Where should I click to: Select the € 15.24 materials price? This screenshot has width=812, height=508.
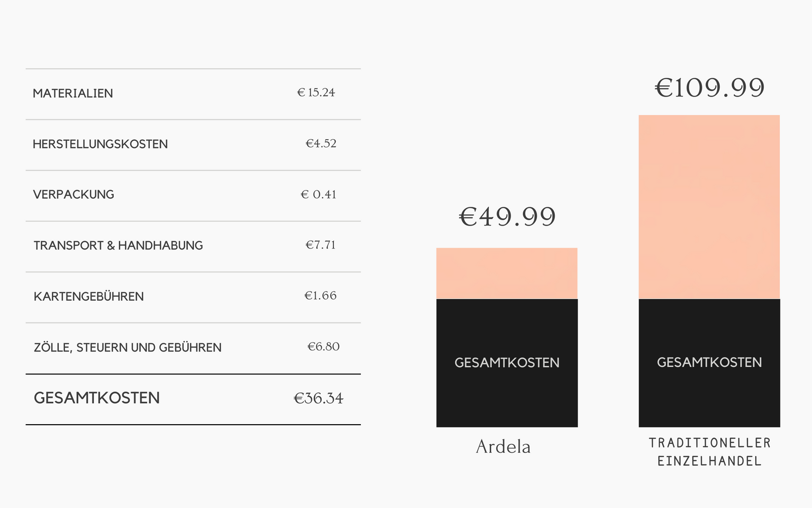pos(316,92)
